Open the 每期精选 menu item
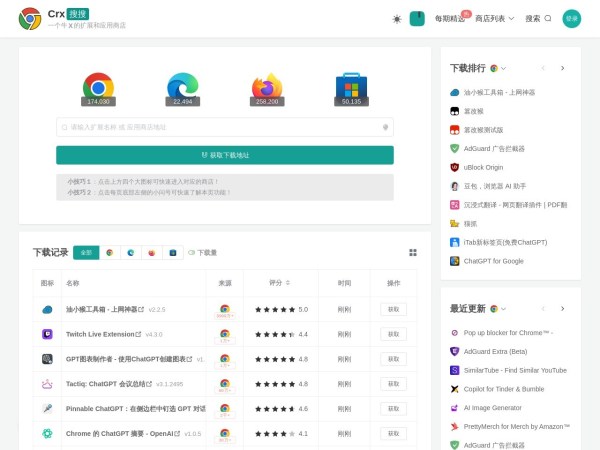The height and width of the screenshot is (450, 600). coord(450,18)
